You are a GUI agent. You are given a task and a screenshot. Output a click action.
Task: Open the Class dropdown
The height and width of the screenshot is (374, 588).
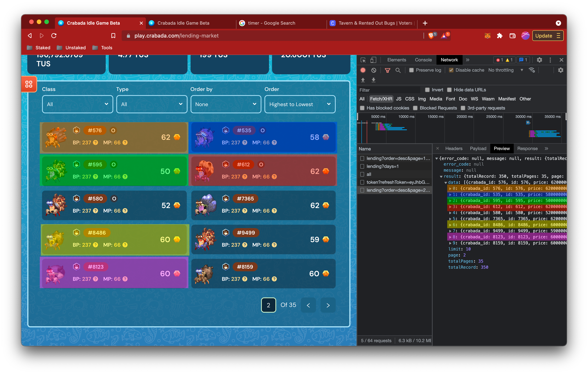77,104
